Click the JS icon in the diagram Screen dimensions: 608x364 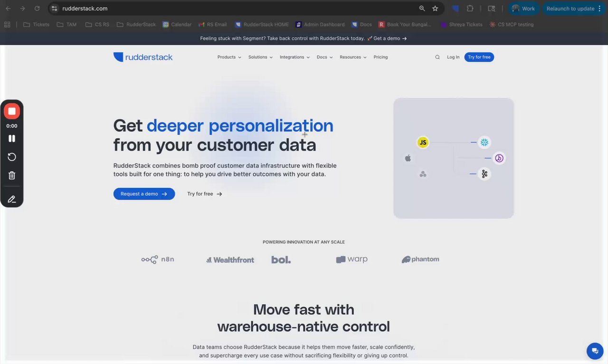coord(423,142)
